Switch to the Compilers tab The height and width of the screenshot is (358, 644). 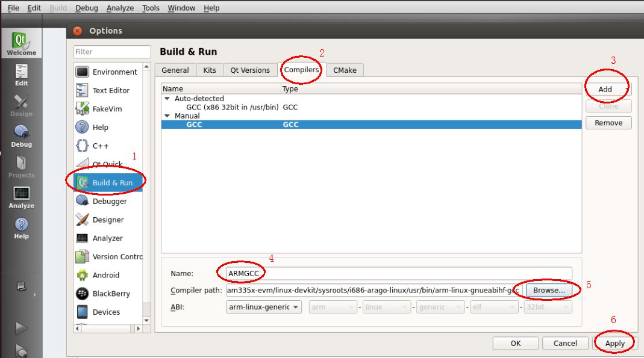click(301, 70)
